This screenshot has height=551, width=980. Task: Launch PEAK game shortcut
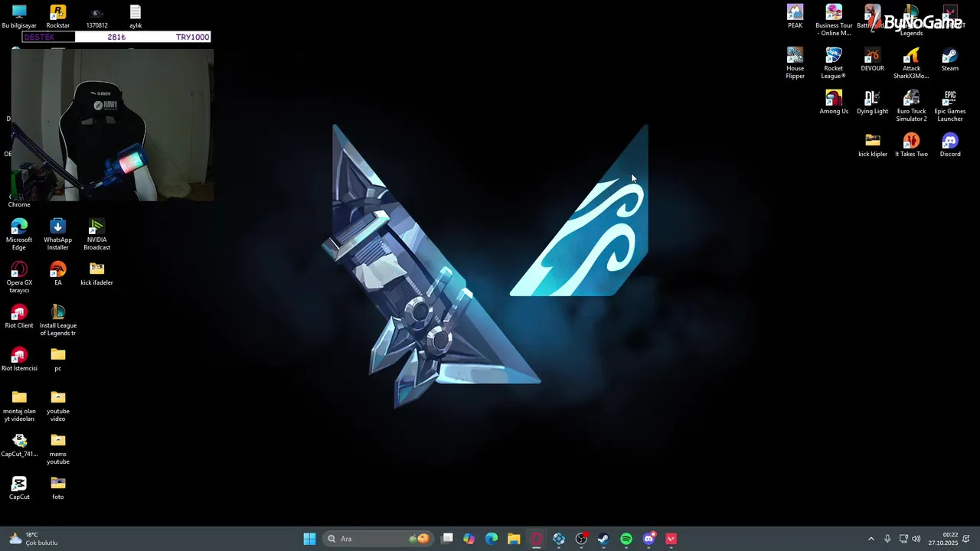pos(795,16)
